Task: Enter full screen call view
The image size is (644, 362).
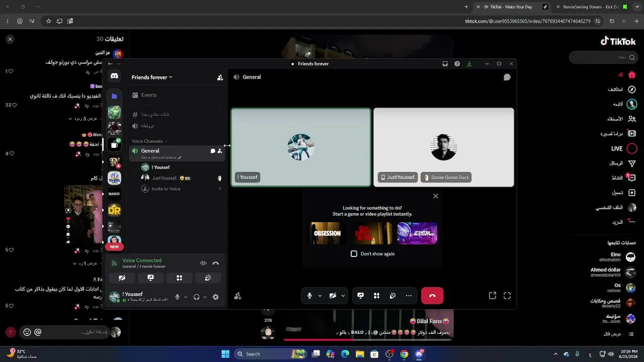Action: click(507, 296)
